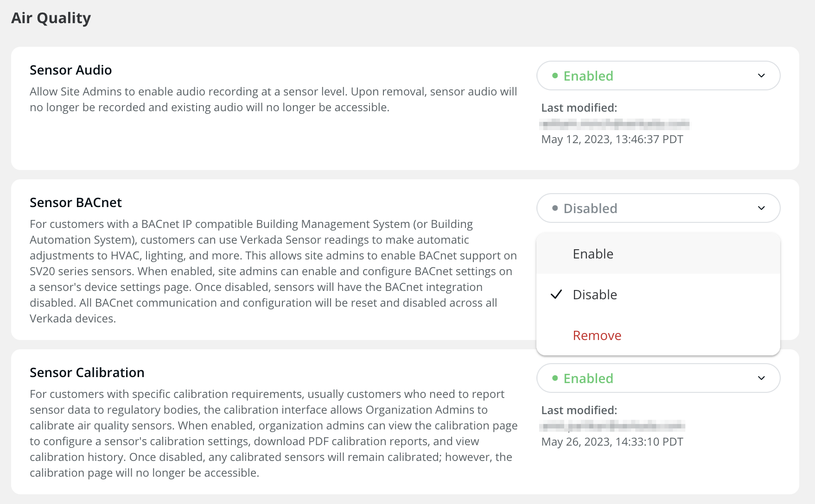This screenshot has height=504, width=815.
Task: Click the Sensor Calibration dropdown chevron arrow
Action: point(761,378)
